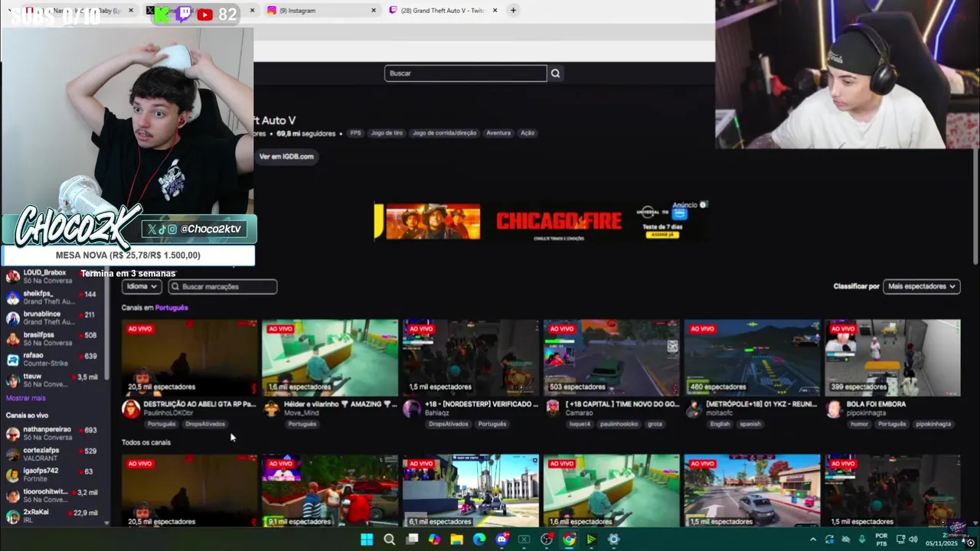Click brunablince avatar in sidebar

point(13,318)
